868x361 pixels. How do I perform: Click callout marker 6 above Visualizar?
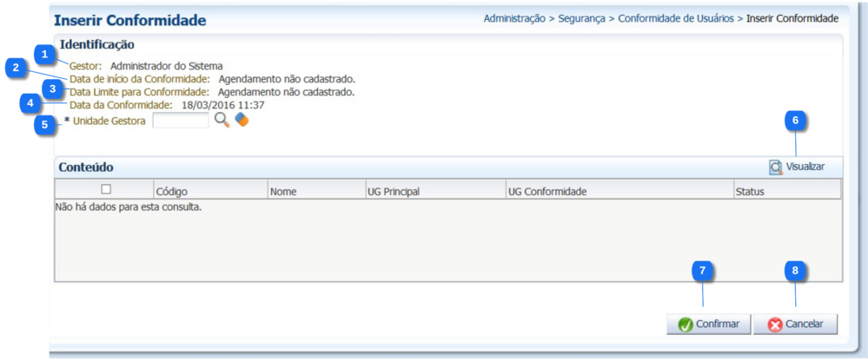pyautogui.click(x=795, y=121)
